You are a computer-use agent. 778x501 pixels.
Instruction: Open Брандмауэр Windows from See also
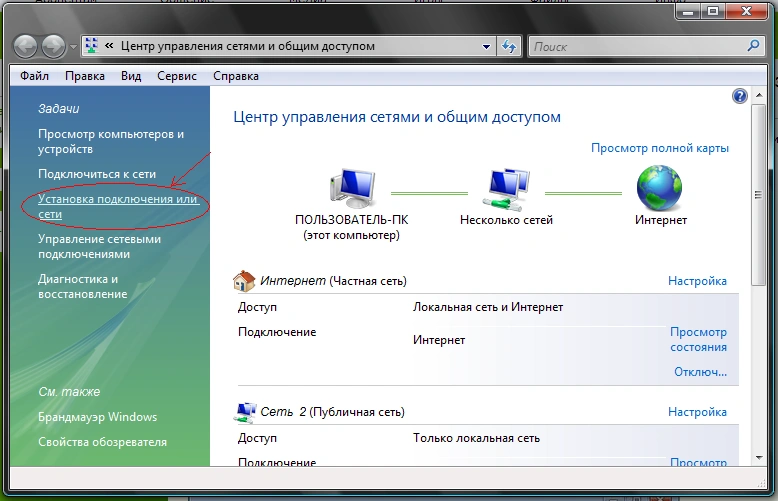(97, 417)
